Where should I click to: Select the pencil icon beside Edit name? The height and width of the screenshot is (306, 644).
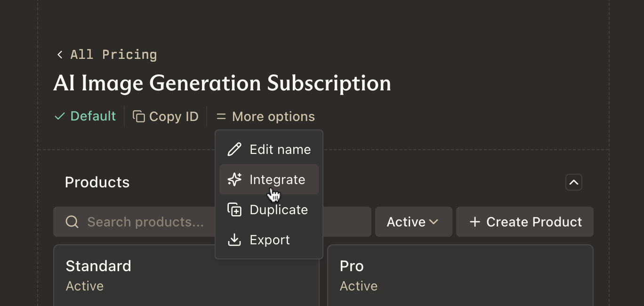pos(234,149)
